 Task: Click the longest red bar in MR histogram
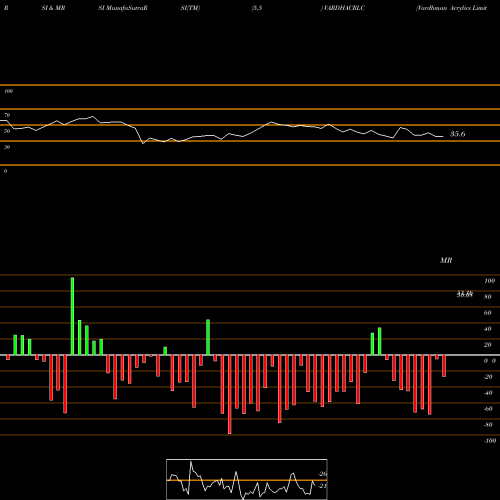230,394
